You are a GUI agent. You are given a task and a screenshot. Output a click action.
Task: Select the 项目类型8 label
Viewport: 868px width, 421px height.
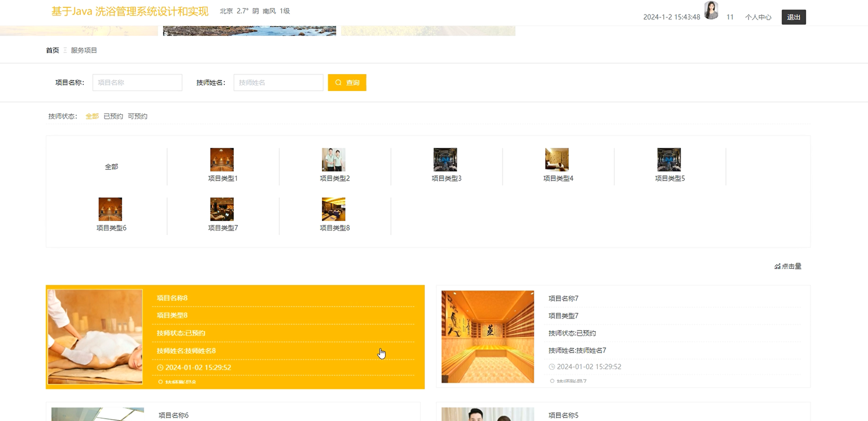click(335, 228)
